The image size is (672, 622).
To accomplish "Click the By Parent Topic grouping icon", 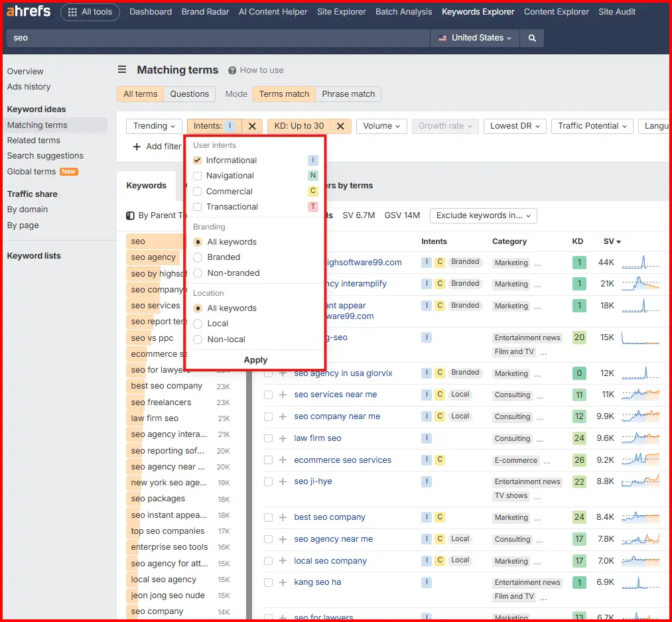I will point(130,216).
